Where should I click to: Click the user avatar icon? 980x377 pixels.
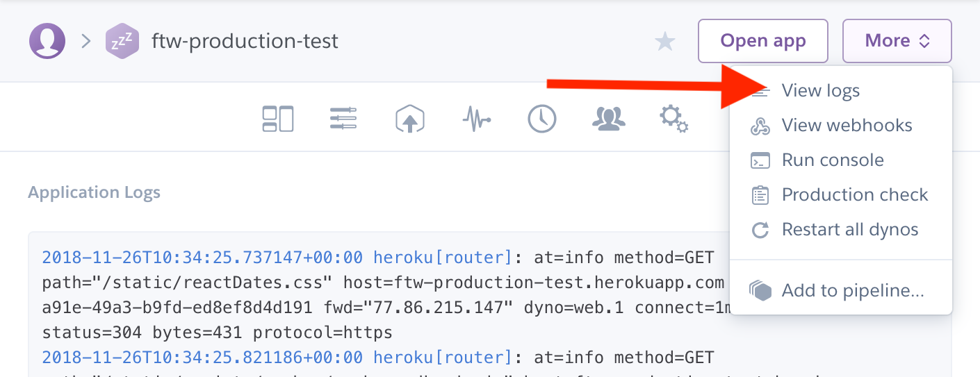point(47,41)
